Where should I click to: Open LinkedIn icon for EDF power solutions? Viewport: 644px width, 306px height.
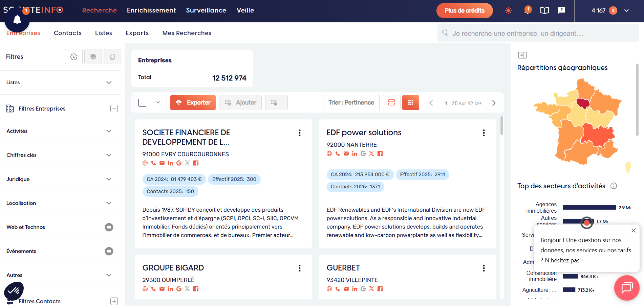coord(355,154)
